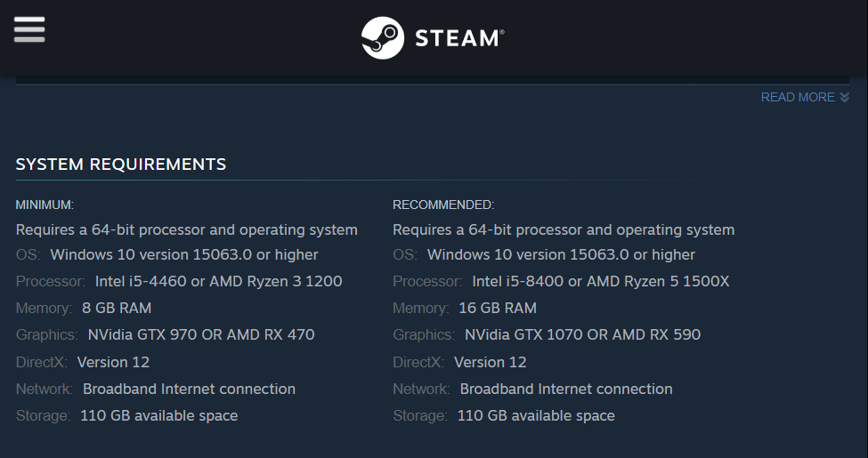The image size is (868, 458).
Task: Click the 8 GB RAM memory value
Action: click(117, 308)
